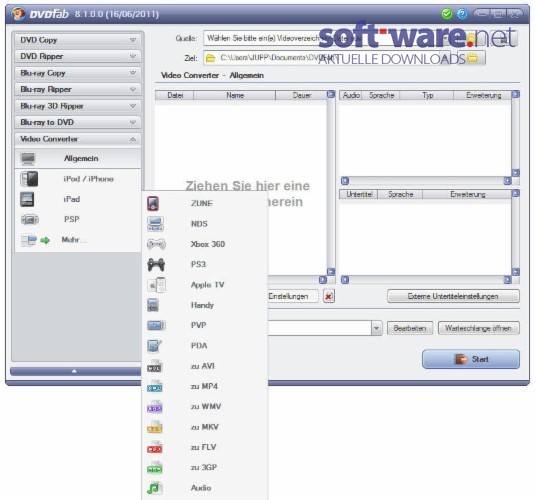Select the iPod / iPhone icon
This screenshot has width=536, height=500.
pyautogui.click(x=29, y=179)
